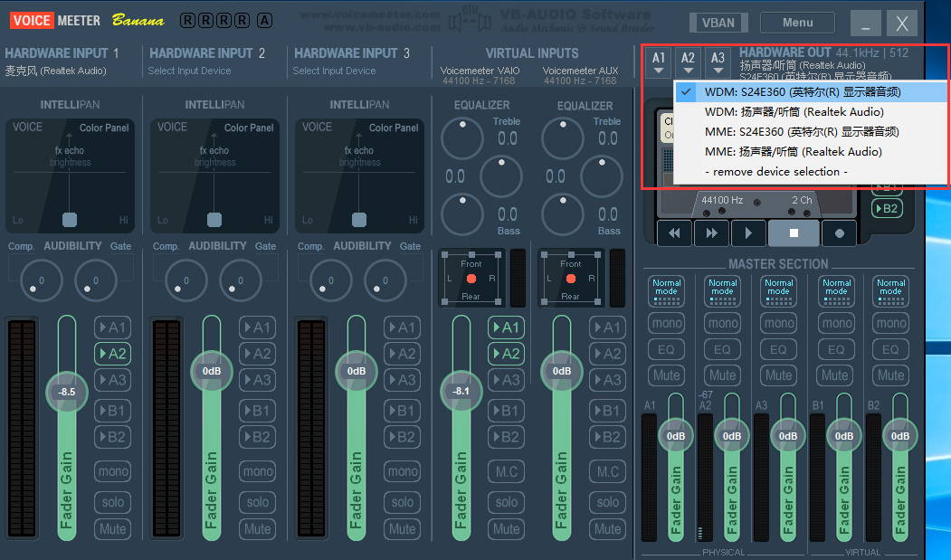Select input device for Hardware Input 3
Viewport: 951px width, 560px height.
coord(334,71)
